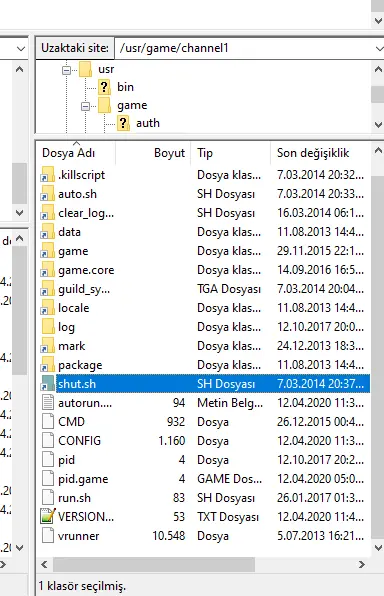Select the CONFIG file entry
Image resolution: width=384 pixels, height=596 pixels.
click(204, 441)
